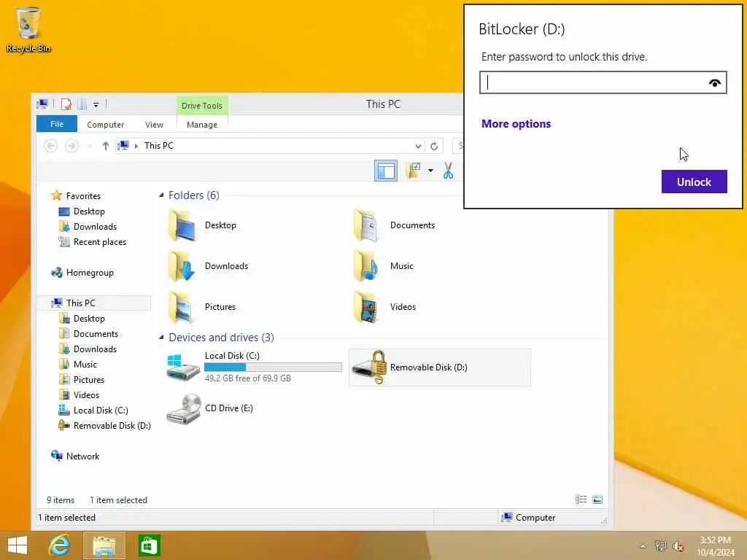Click the Properties icon in quick access toolbar
This screenshot has height=560, width=747.
click(66, 104)
